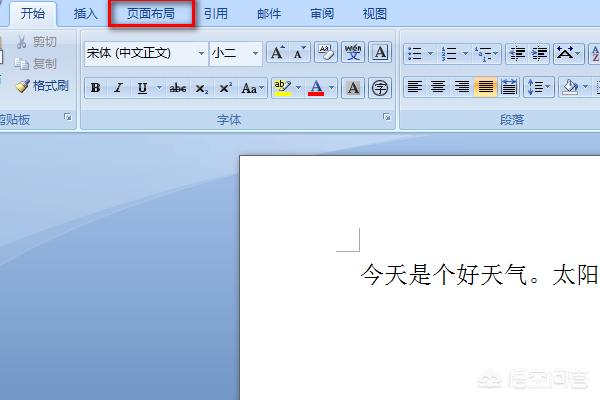Toggle Subscript formatting
The height and width of the screenshot is (400, 600).
(202, 88)
